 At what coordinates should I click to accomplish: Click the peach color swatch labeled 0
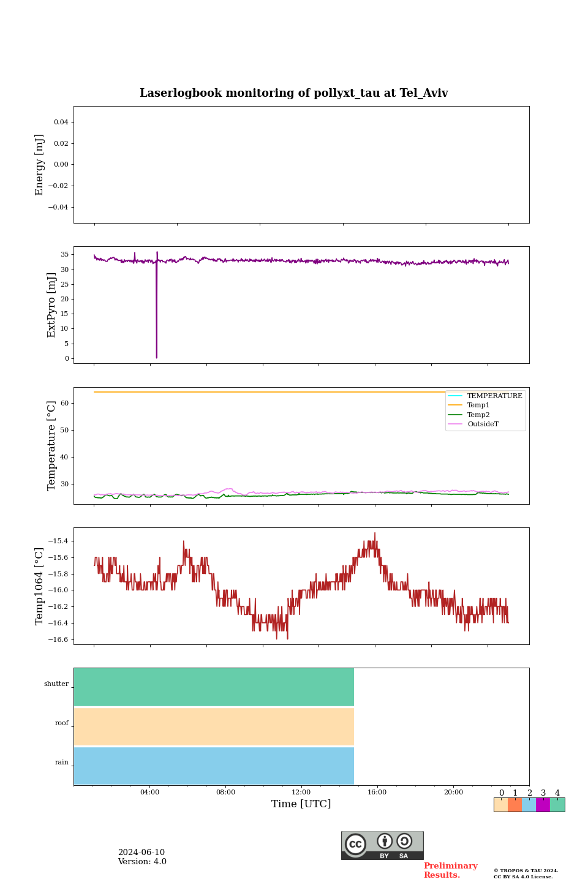point(501,805)
